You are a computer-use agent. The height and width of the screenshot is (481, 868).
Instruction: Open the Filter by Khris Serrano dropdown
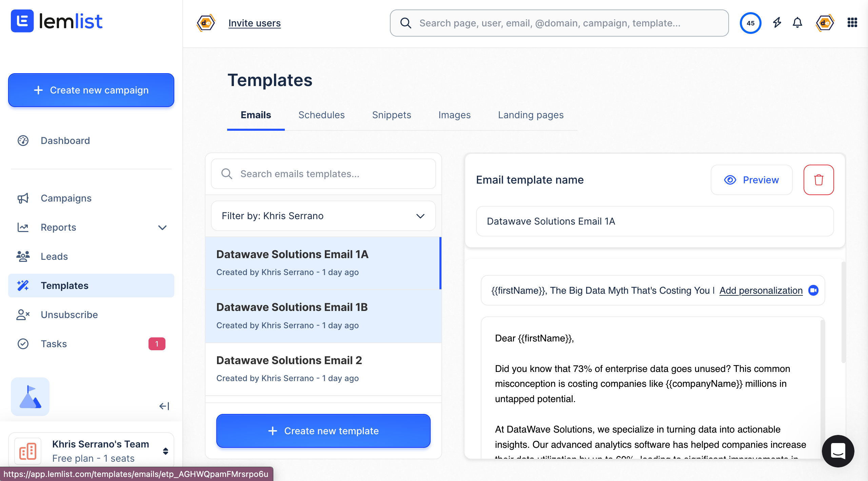pyautogui.click(x=323, y=216)
